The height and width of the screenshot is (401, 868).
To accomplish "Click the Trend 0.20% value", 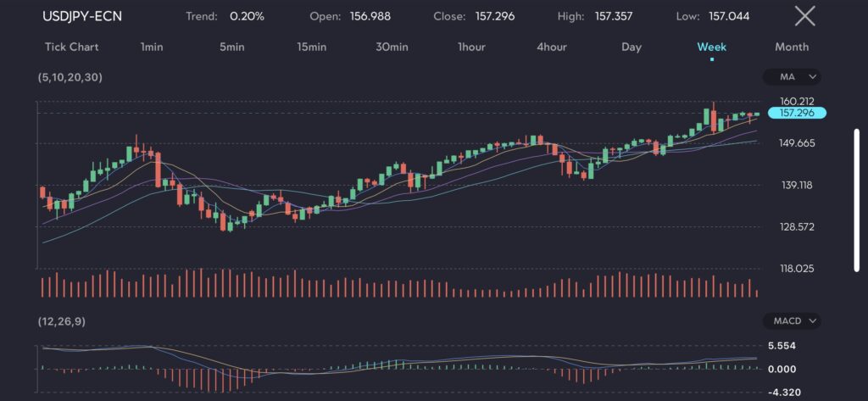I will 247,16.
